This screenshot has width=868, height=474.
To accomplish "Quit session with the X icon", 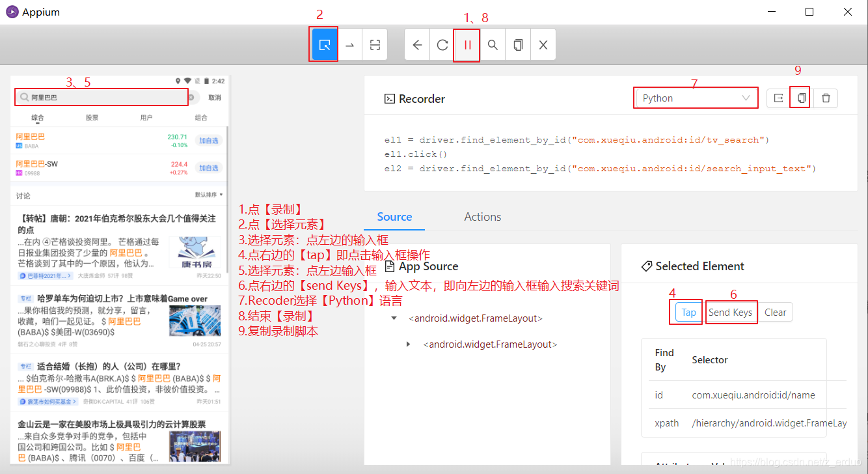I will coord(543,45).
